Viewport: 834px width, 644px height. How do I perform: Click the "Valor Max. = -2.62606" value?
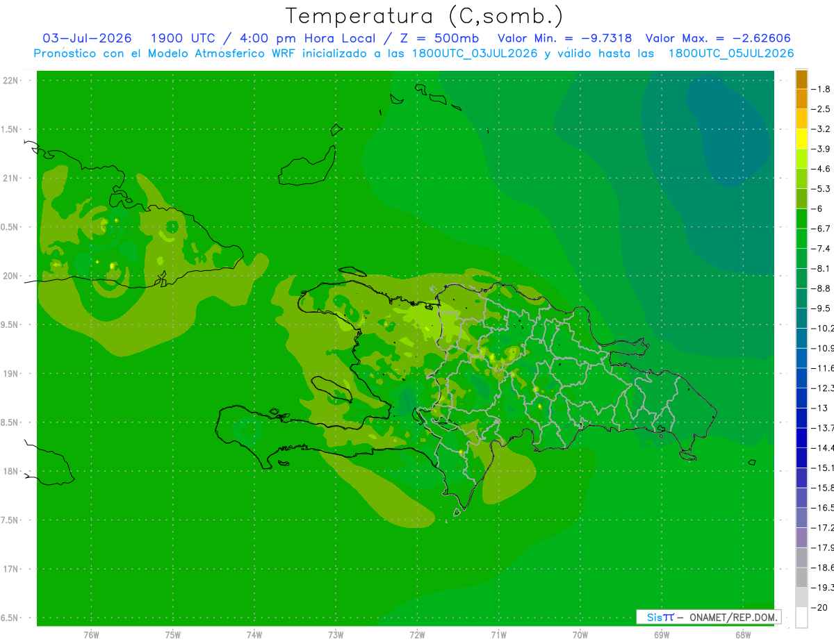[x=718, y=38]
